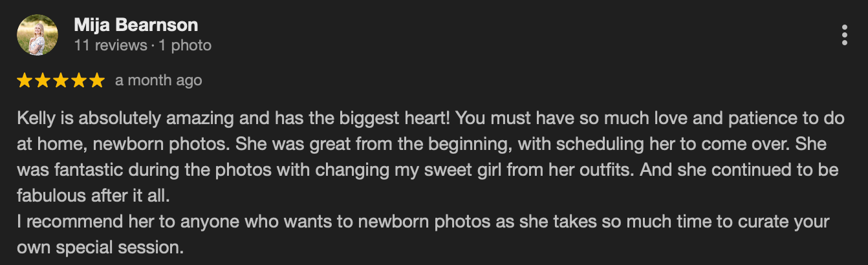Image resolution: width=868 pixels, height=265 pixels.
Task: Open the three-dot more options menu
Action: [x=844, y=35]
